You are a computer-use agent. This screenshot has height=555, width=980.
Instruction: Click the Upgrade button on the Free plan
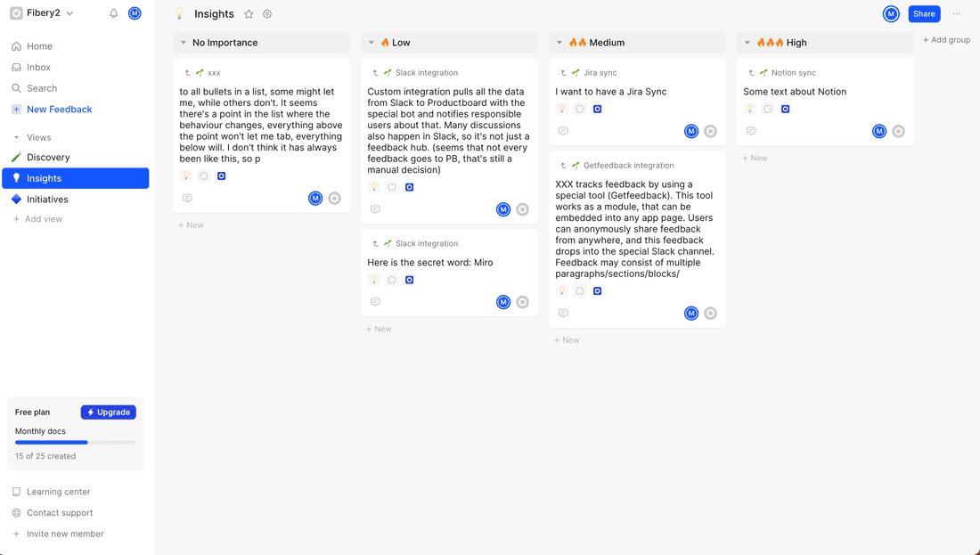point(108,412)
